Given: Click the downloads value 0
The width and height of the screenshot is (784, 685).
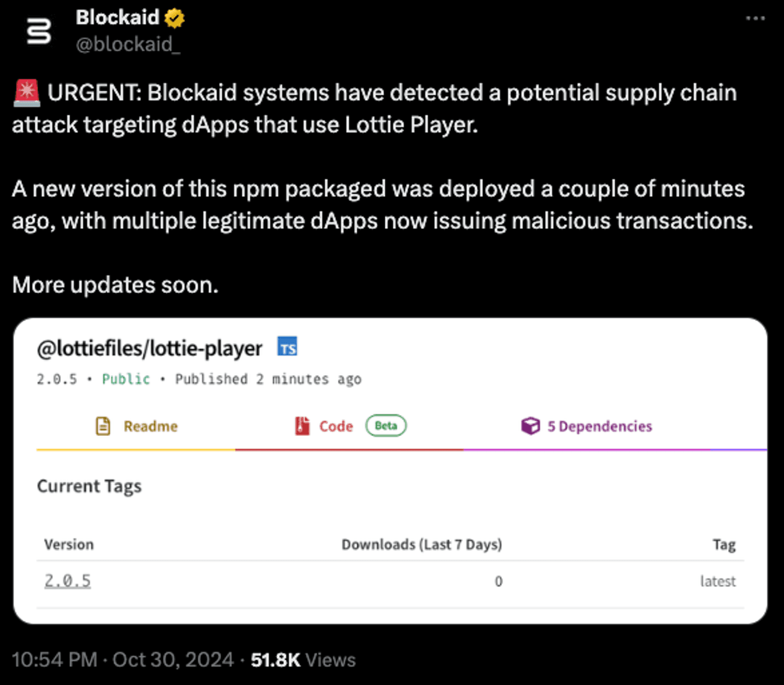Looking at the screenshot, I should tap(498, 581).
